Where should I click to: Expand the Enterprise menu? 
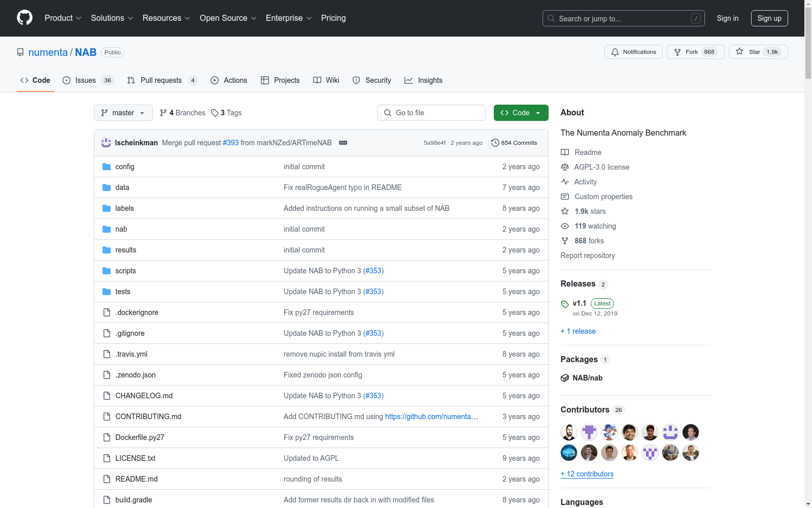pyautogui.click(x=289, y=18)
